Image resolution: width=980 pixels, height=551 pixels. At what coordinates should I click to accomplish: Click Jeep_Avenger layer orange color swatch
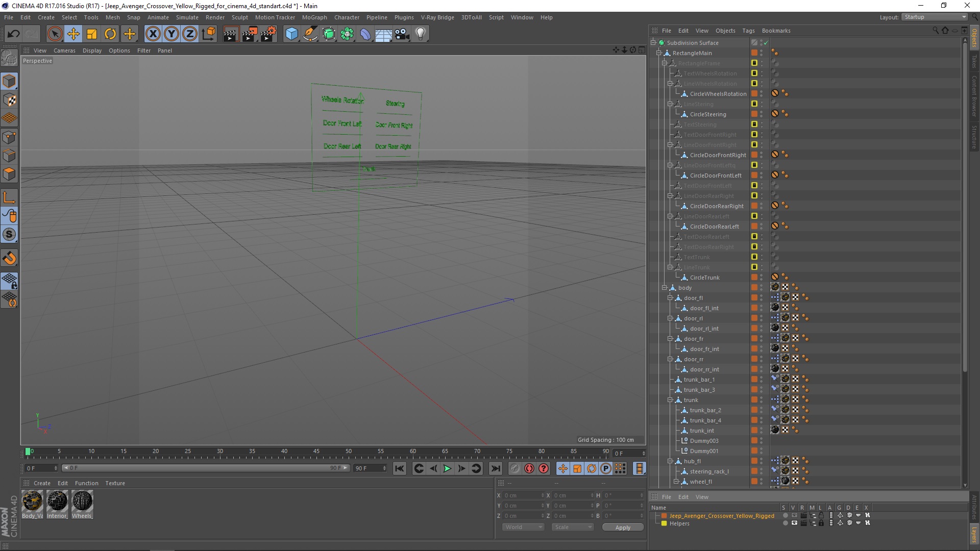pyautogui.click(x=664, y=516)
